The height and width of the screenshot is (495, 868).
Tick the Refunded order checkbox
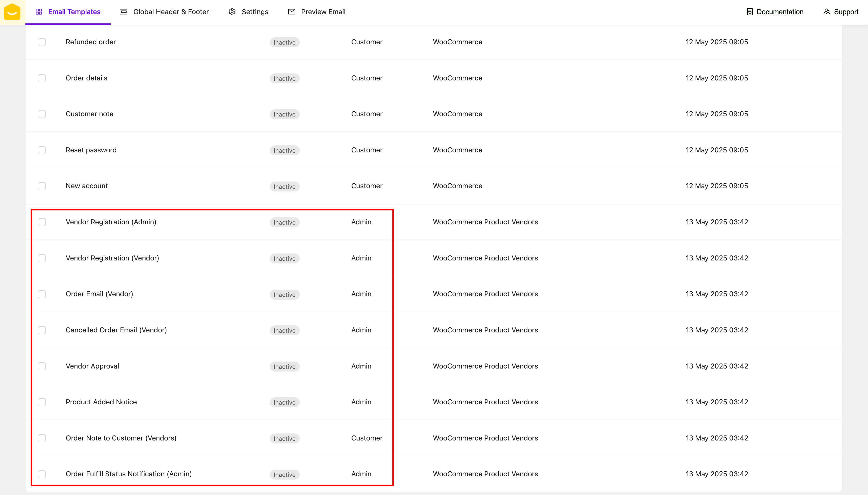[42, 42]
